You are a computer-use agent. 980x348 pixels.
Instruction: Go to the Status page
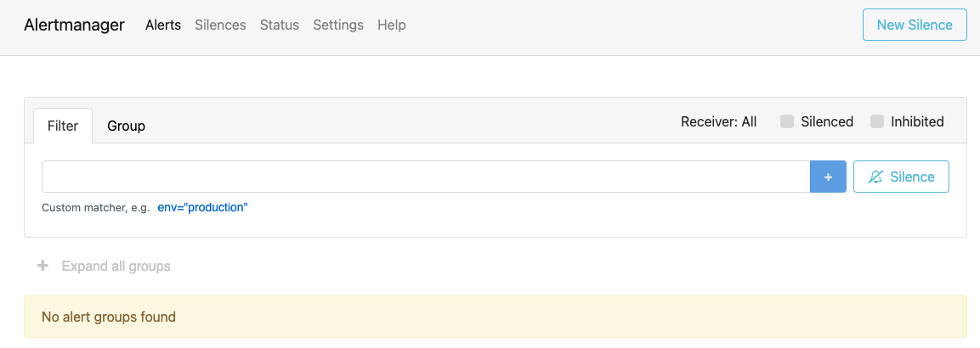(x=280, y=25)
